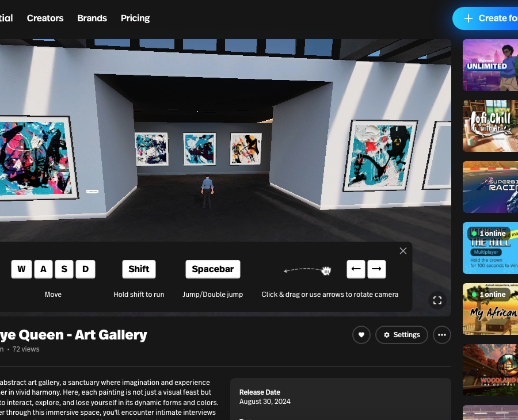Click the D movement key icon
Image resolution: width=518 pixels, height=420 pixels.
(85, 269)
